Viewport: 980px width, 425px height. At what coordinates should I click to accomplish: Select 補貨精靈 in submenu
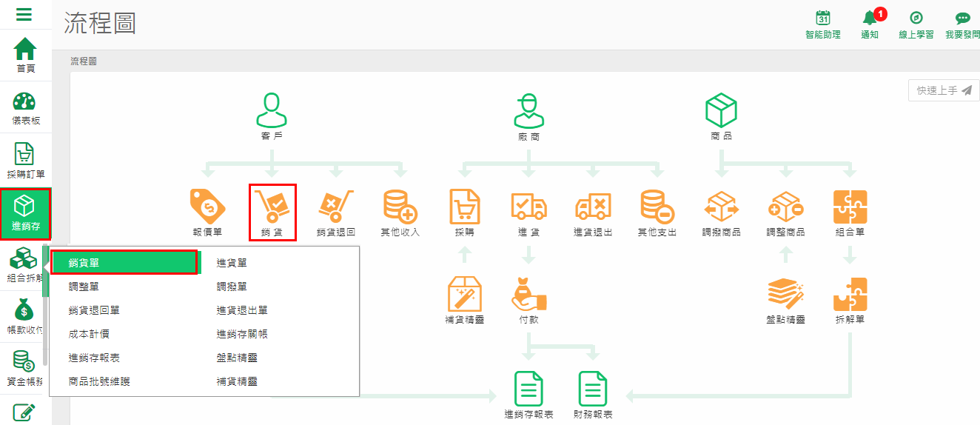[237, 381]
